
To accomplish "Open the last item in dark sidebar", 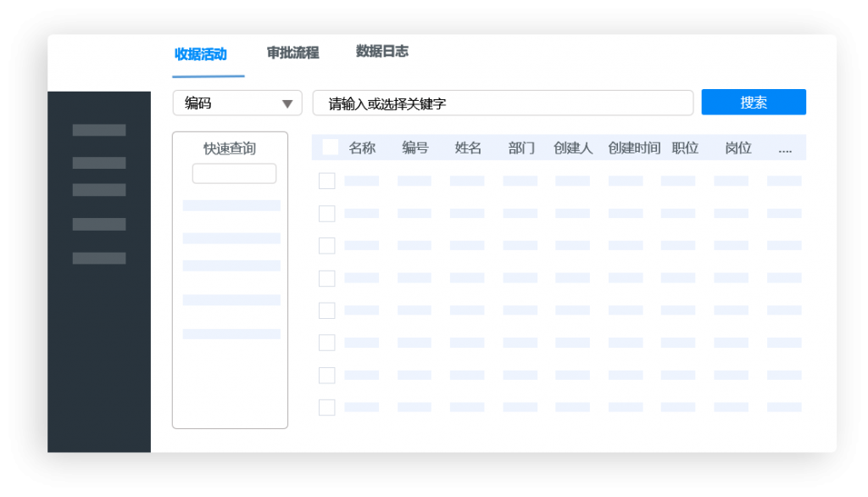I will click(x=99, y=258).
